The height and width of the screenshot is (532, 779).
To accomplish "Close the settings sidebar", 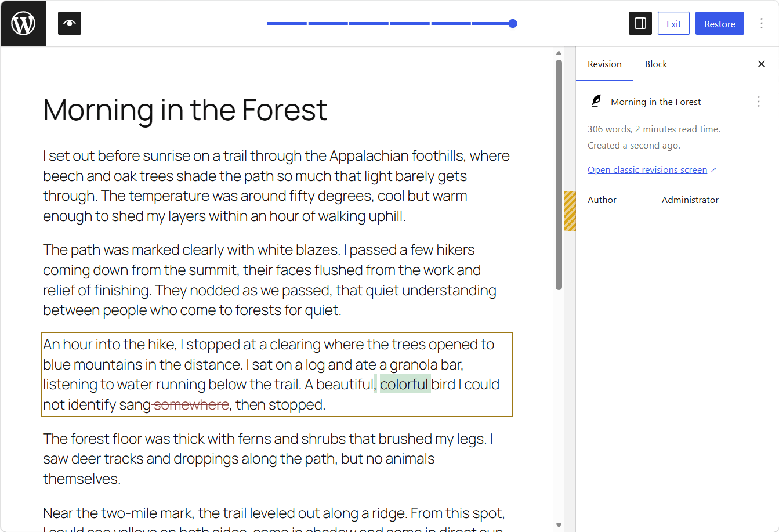I will 762,64.
